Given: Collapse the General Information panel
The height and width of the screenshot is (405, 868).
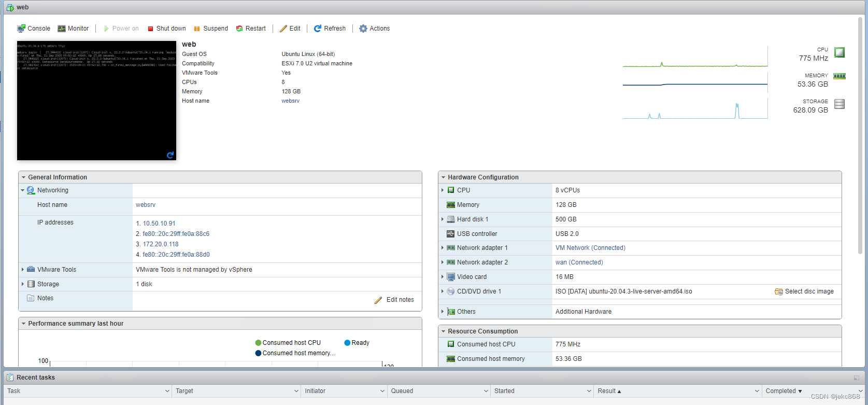Looking at the screenshot, I should pos(23,177).
